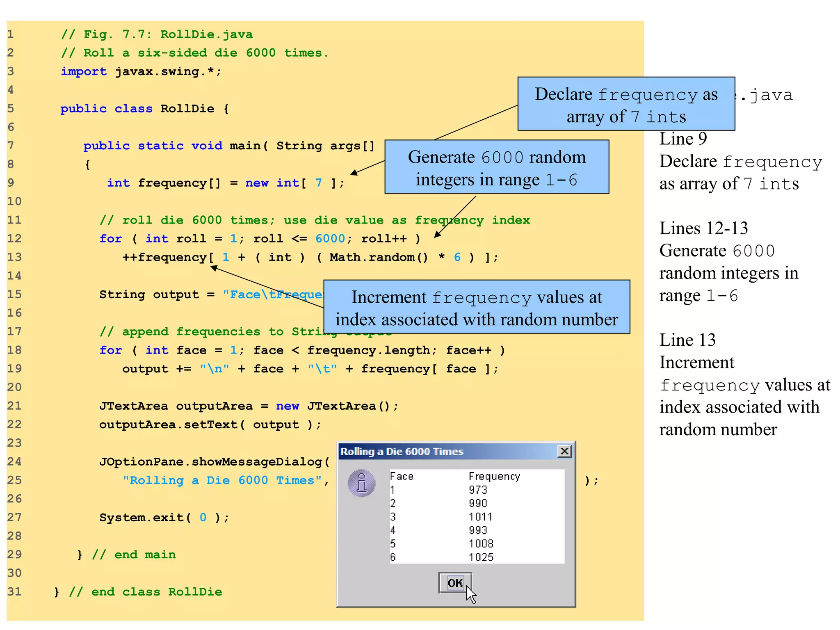Image resolution: width=840 pixels, height=630 pixels.
Task: Click the '++frequency[' Math.random line
Action: [310, 257]
